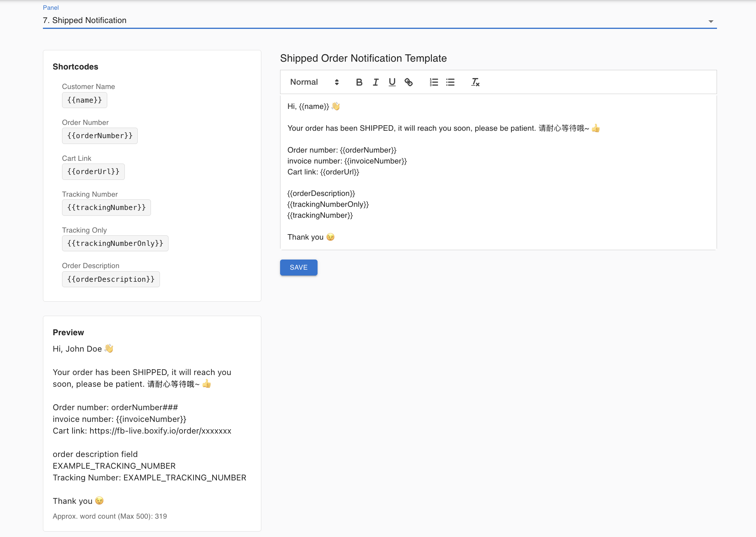Create a bulleted unordered list
The height and width of the screenshot is (537, 756).
450,82
